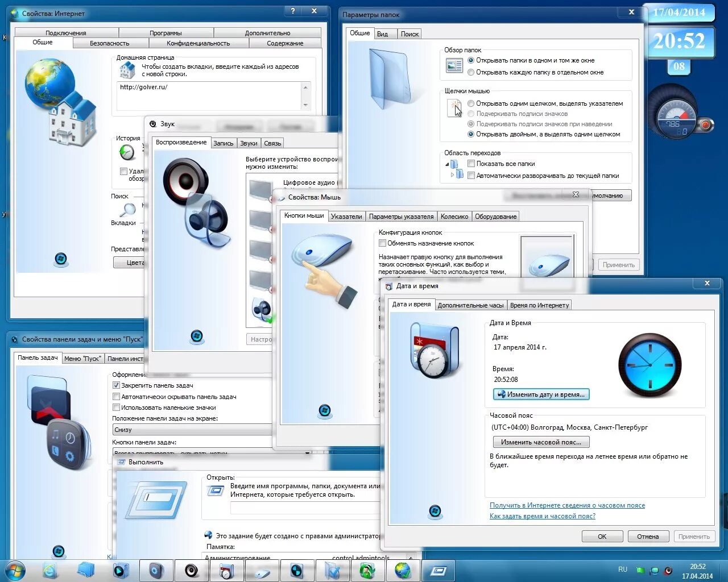
Task: Open the volume tray icon
Action: 668,570
